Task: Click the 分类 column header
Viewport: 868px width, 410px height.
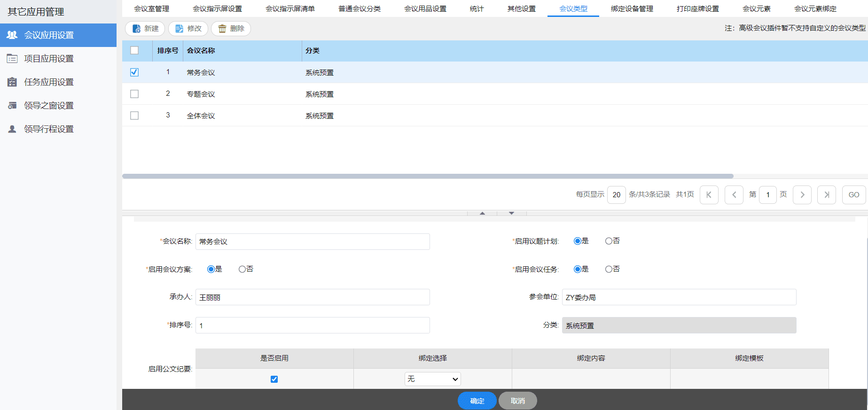Action: [x=313, y=50]
